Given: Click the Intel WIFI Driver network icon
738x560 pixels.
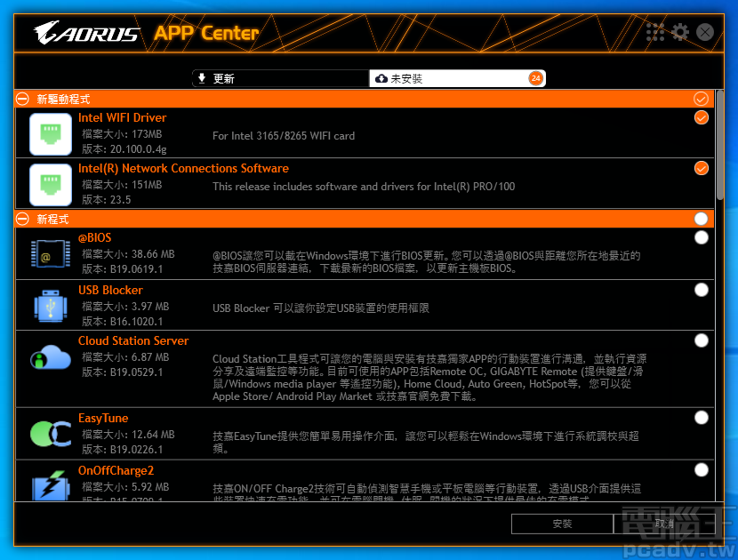Looking at the screenshot, I should tap(50, 134).
